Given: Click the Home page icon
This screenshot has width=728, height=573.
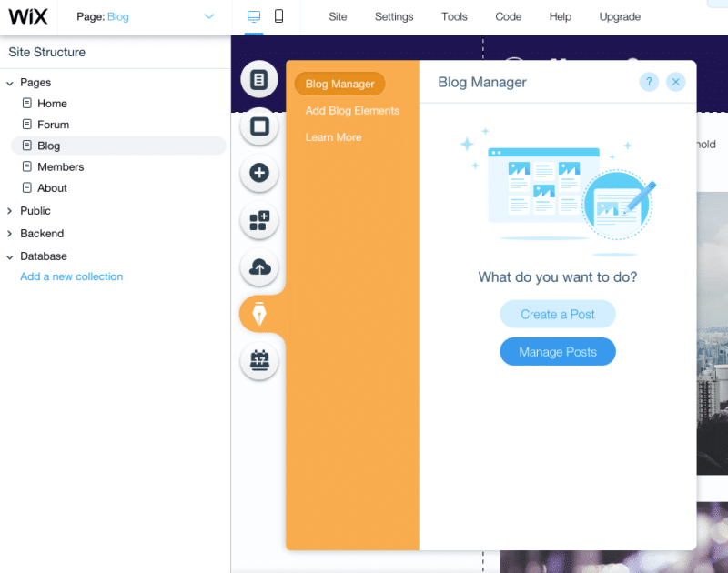Looking at the screenshot, I should [27, 103].
